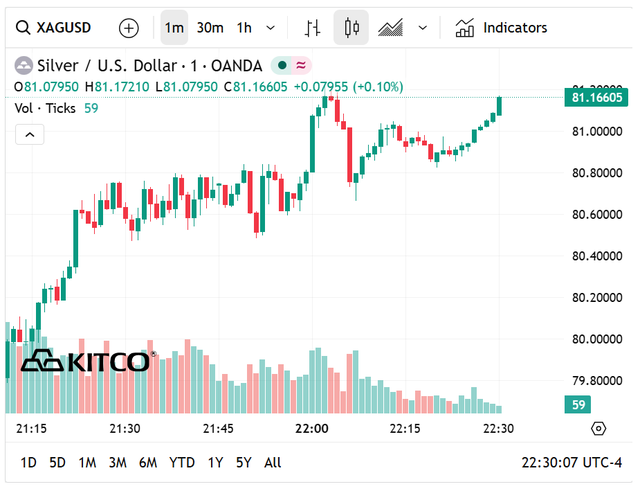The width and height of the screenshot is (640, 491).
Task: Open the Indicators menu
Action: [501, 28]
